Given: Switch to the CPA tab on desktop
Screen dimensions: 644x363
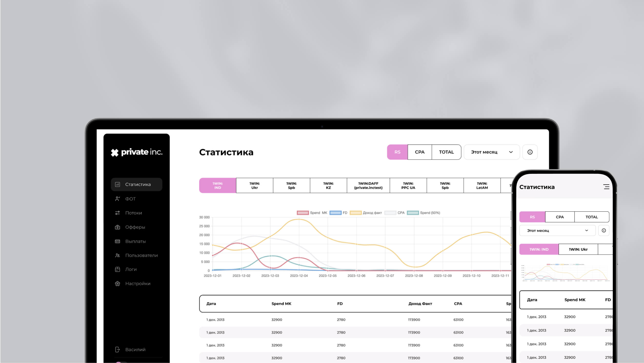Looking at the screenshot, I should point(420,152).
